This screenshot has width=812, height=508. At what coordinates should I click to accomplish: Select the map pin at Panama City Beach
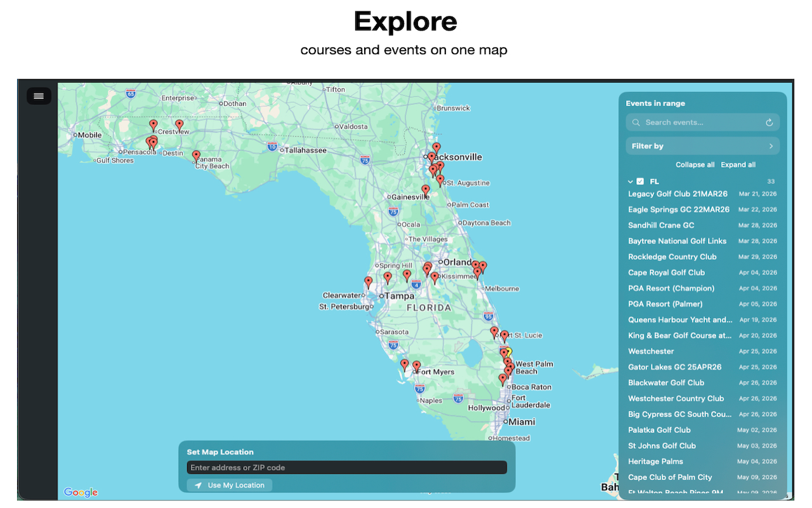pos(196,156)
